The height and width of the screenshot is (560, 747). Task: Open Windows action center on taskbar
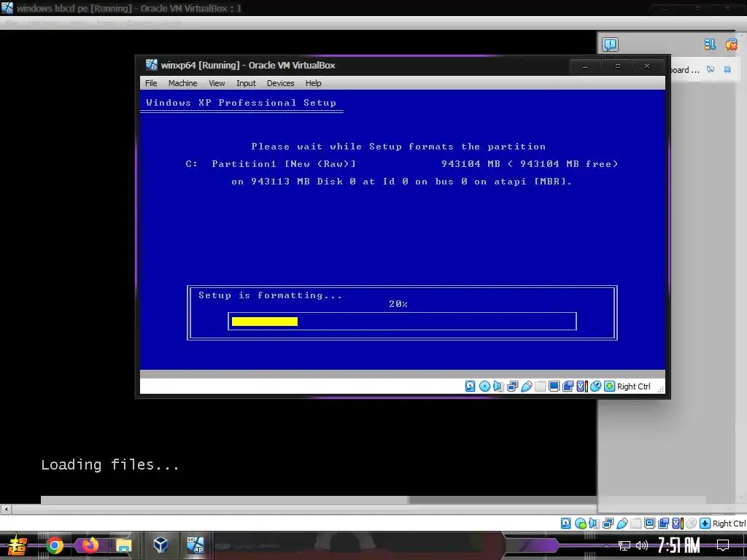tap(723, 545)
